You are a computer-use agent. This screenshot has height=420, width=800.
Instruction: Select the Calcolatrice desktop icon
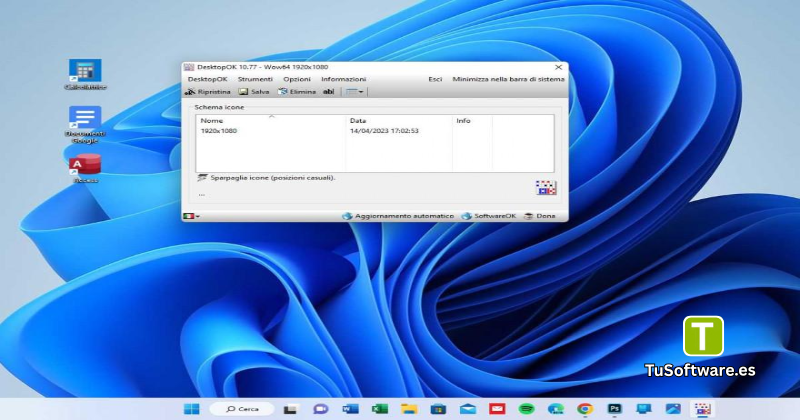point(85,75)
